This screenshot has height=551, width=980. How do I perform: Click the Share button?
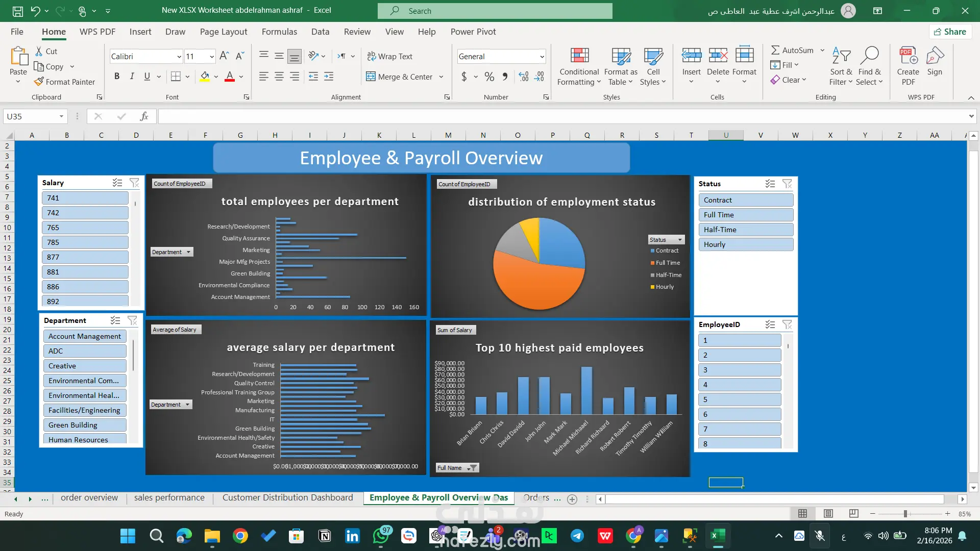(x=950, y=32)
